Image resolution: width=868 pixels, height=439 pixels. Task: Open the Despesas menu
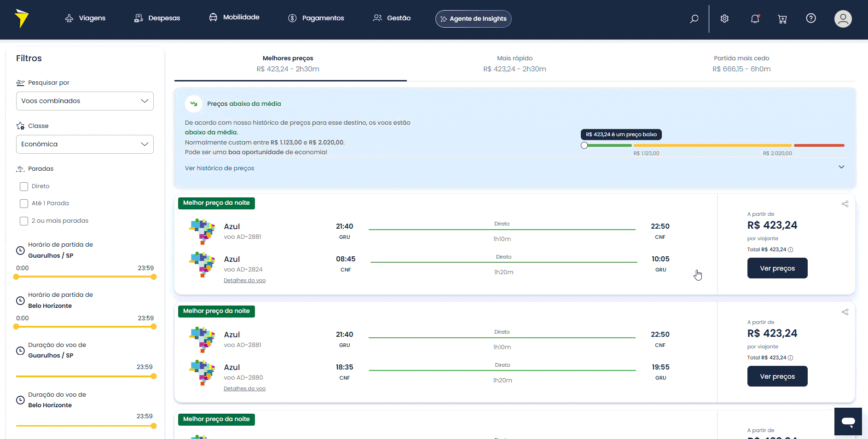[157, 18]
